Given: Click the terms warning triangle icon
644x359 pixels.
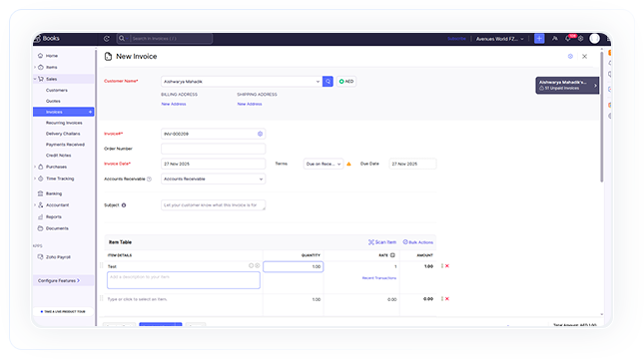Looking at the screenshot, I should tap(349, 164).
